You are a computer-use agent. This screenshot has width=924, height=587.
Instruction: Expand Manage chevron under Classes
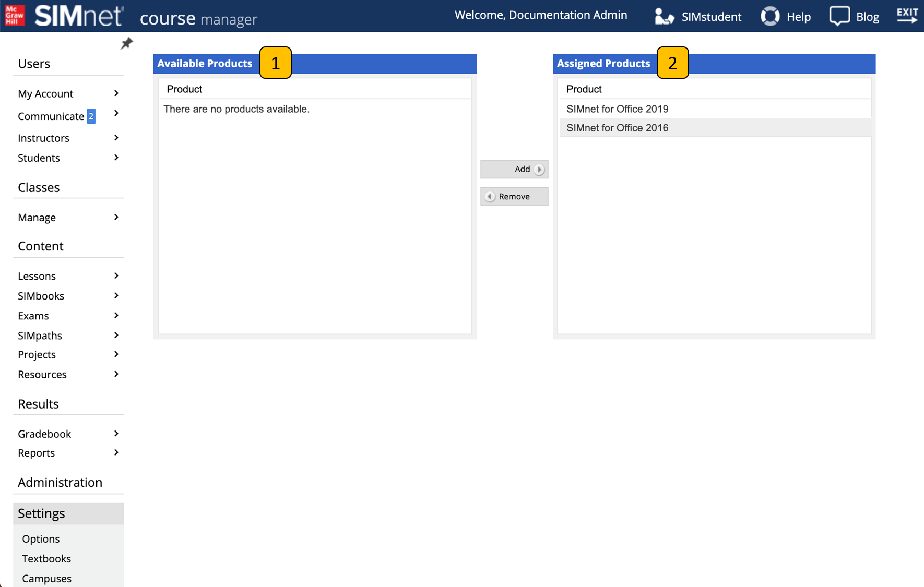click(116, 217)
